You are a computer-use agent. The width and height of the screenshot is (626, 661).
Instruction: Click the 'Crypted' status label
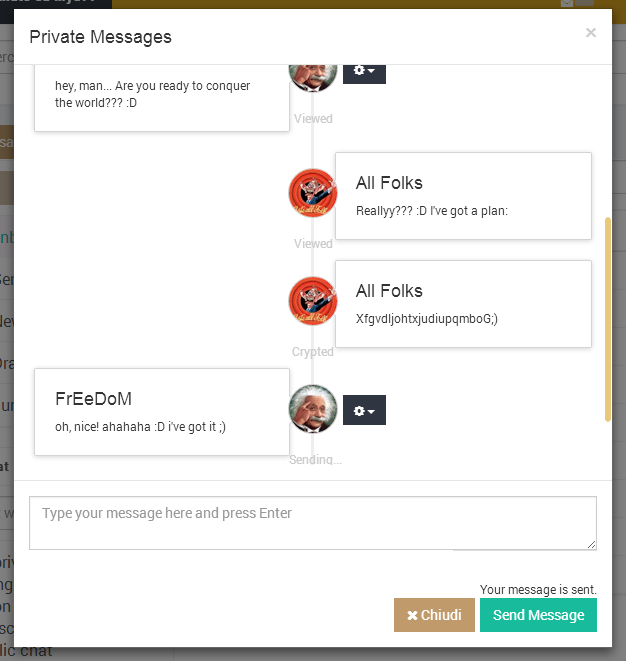(313, 352)
